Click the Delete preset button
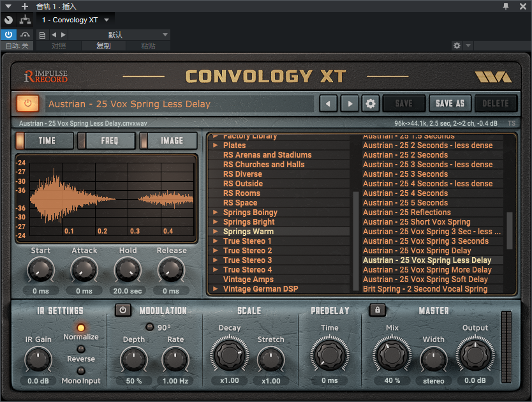This screenshot has width=532, height=402. click(x=496, y=103)
